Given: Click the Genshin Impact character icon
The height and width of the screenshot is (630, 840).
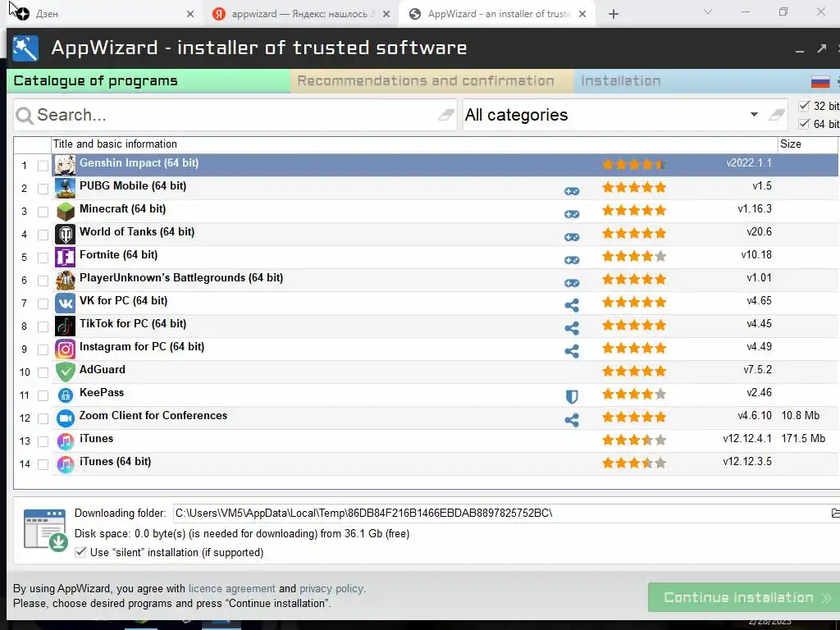Looking at the screenshot, I should point(66,165).
